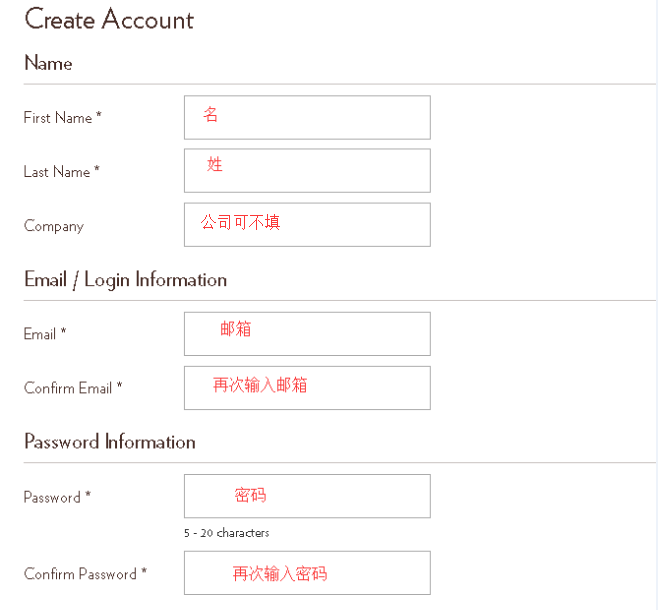Click the "Email *" label
Screen dimensions: 658x610
tap(45, 334)
